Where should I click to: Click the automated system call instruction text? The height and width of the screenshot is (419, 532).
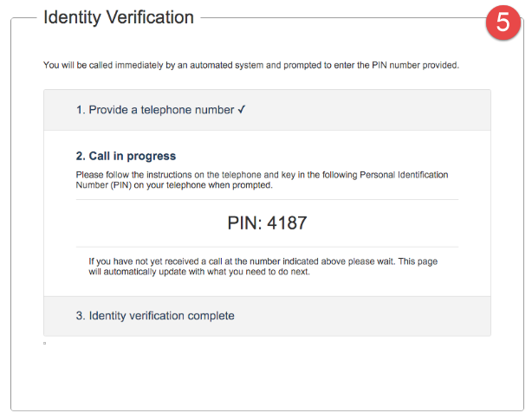(x=251, y=65)
